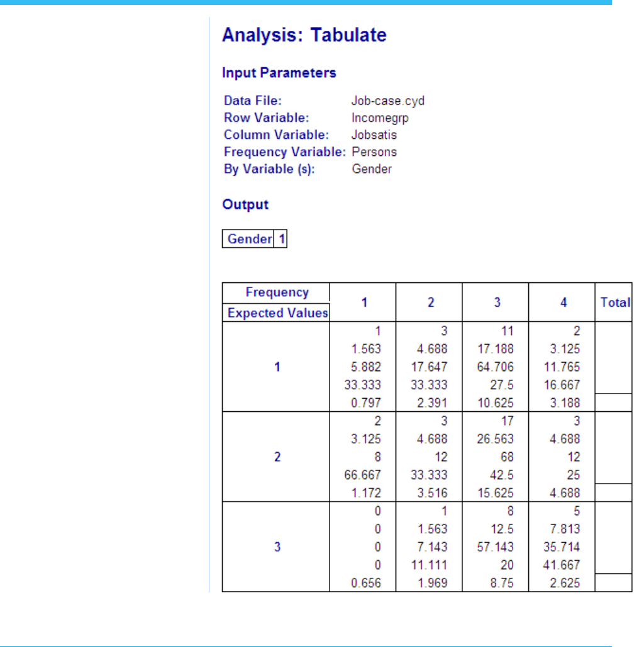
Task: Click the value "17.188"
Action: pyautogui.click(x=496, y=349)
